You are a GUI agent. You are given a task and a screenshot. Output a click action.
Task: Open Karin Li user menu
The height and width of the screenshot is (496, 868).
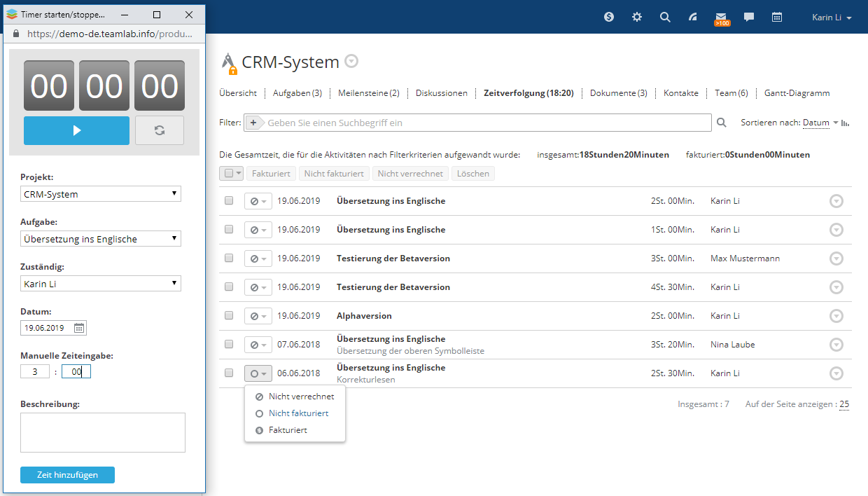pyautogui.click(x=832, y=18)
